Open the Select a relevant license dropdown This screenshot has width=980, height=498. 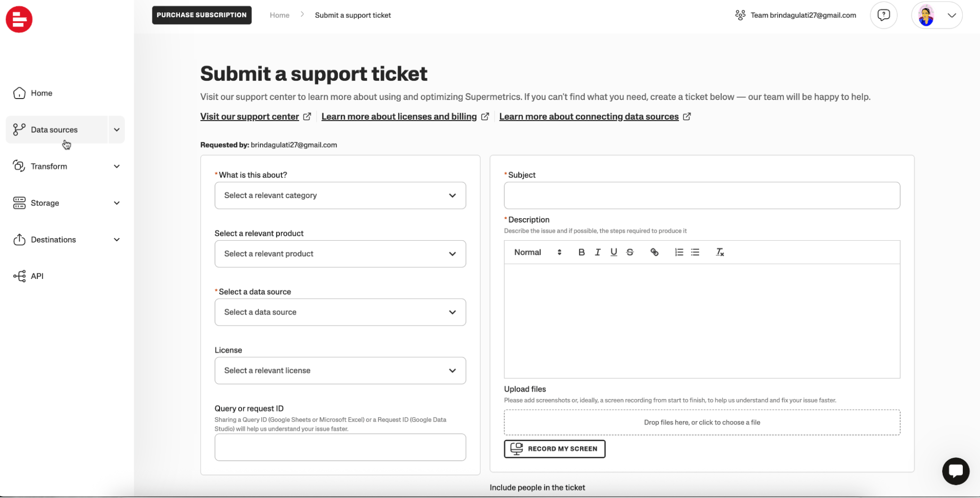(340, 371)
